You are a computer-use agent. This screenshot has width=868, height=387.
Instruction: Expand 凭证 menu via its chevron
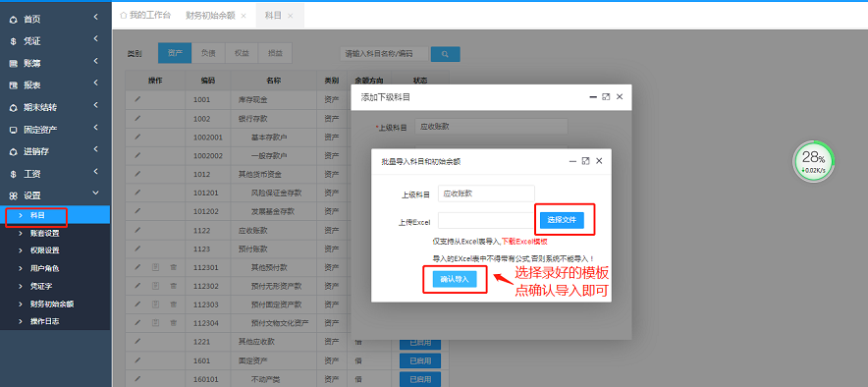coord(96,38)
